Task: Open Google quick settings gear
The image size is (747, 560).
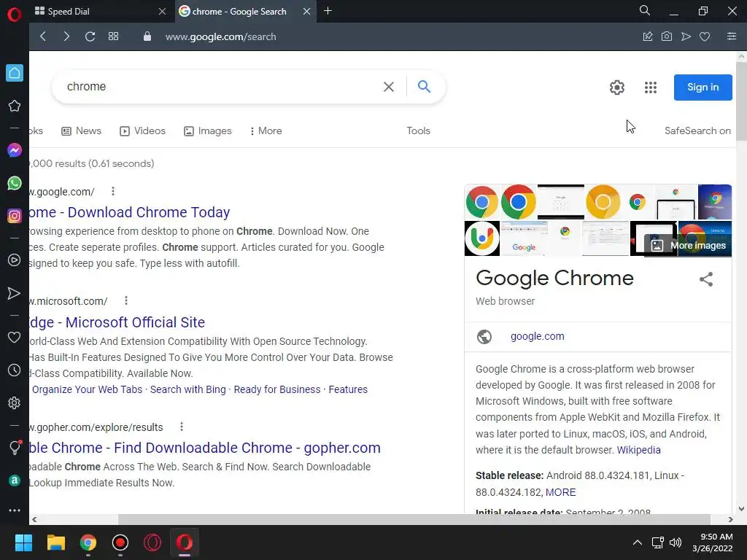Action: [617, 87]
